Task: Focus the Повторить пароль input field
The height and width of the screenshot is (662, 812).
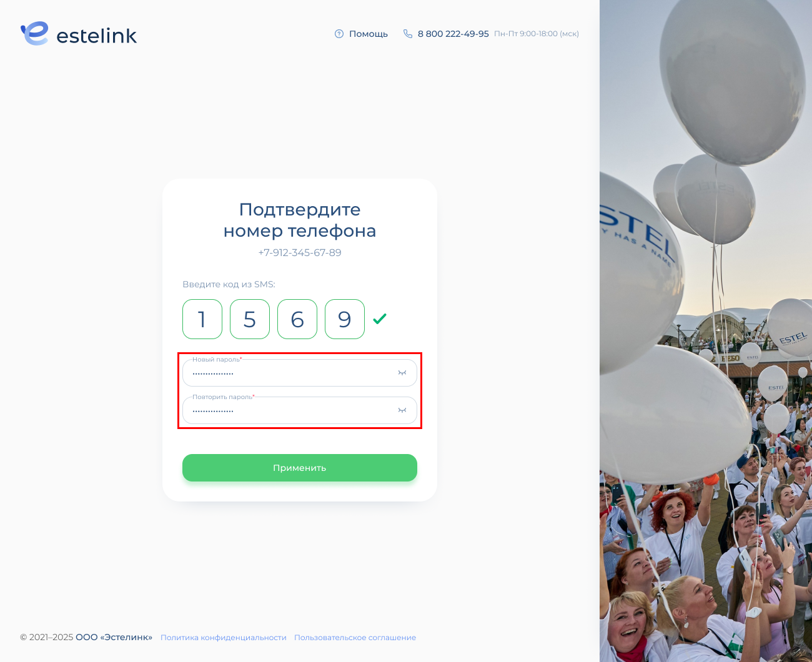Action: 300,410
